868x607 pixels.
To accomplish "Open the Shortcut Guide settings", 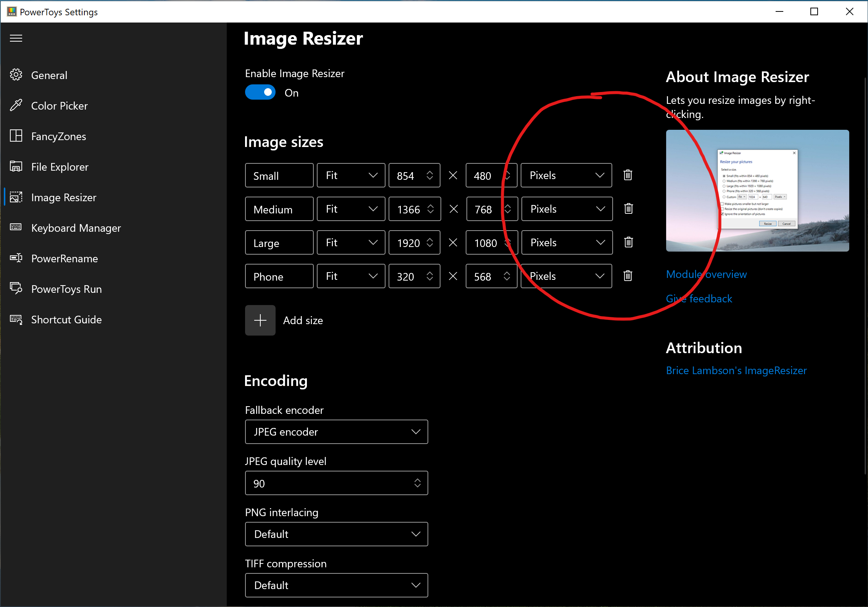I will pos(66,320).
